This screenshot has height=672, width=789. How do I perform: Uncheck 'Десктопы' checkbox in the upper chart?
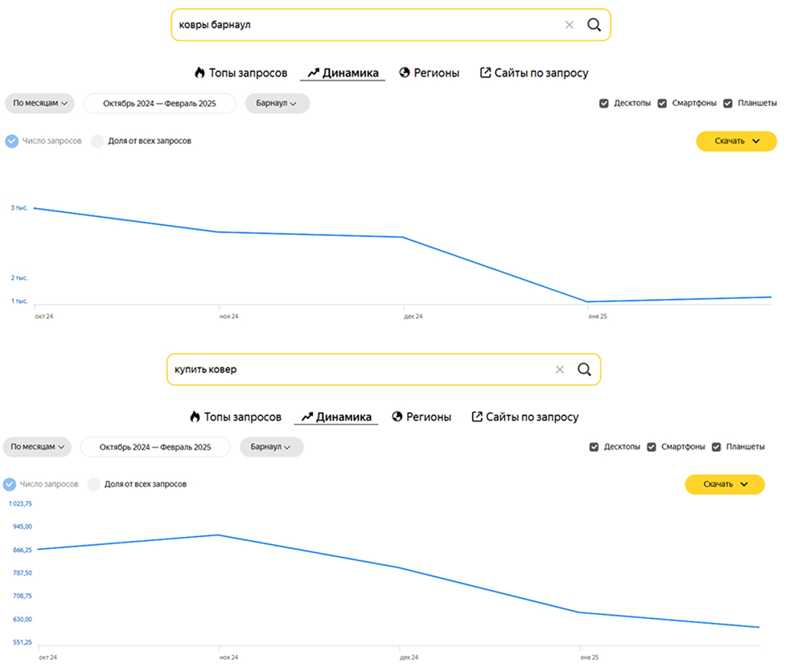point(604,104)
